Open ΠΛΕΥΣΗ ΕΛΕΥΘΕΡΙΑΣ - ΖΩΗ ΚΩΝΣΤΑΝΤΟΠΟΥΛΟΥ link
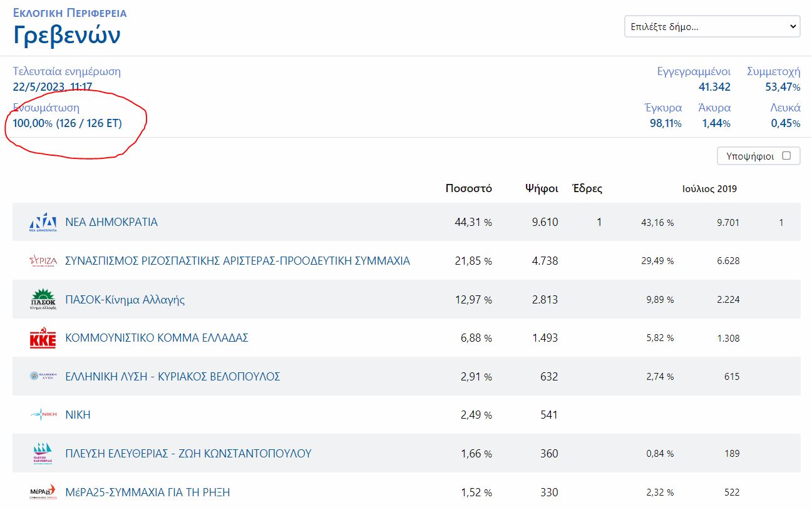Viewport: 812px width, 510px height. 188,454
